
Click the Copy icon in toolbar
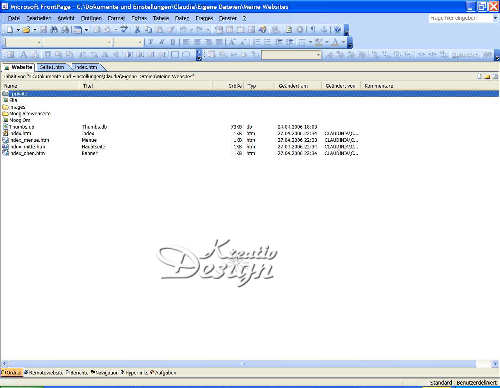[x=148, y=30]
